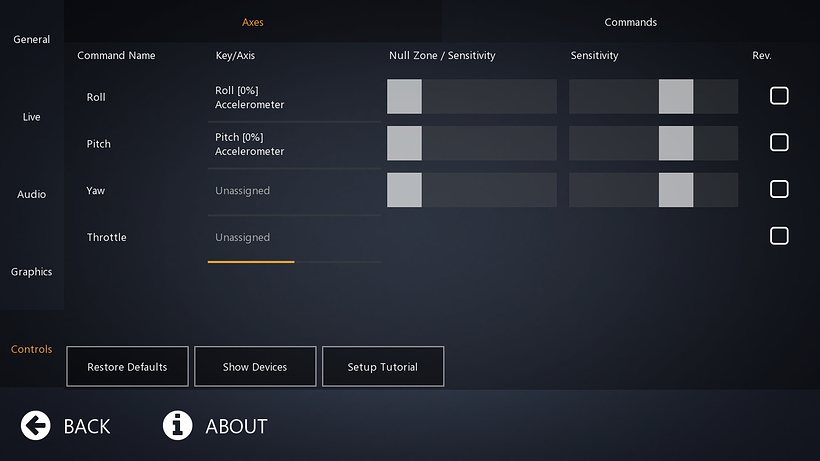
Task: Click the Rev. column header
Action: point(762,55)
